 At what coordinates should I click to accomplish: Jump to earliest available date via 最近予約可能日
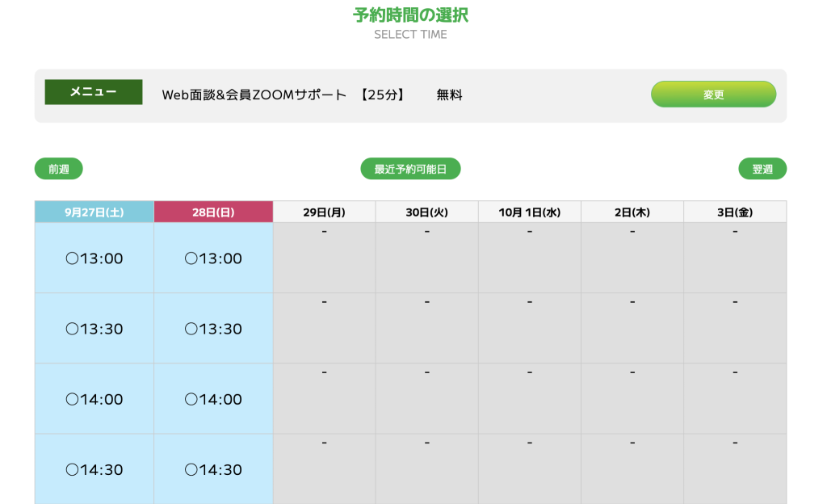[x=409, y=168]
